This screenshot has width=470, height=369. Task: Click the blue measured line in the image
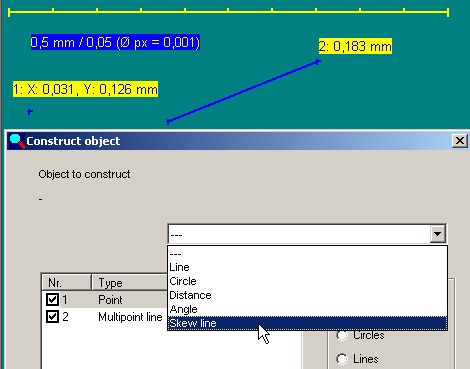(243, 91)
